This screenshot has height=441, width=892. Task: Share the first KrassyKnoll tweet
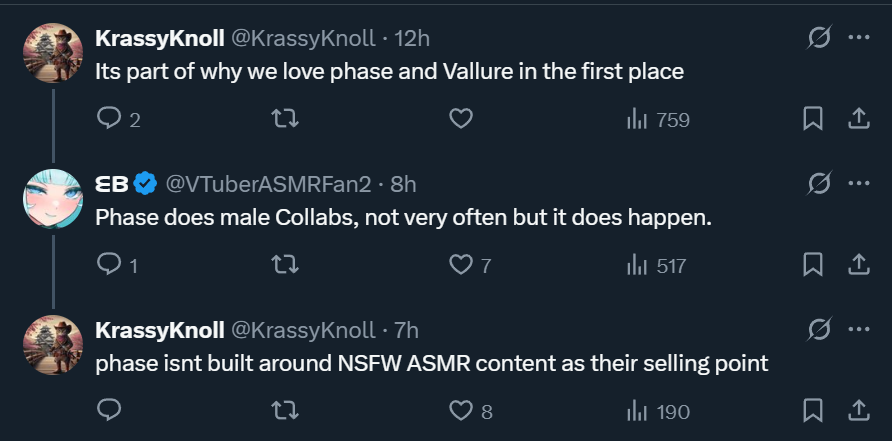(x=859, y=119)
